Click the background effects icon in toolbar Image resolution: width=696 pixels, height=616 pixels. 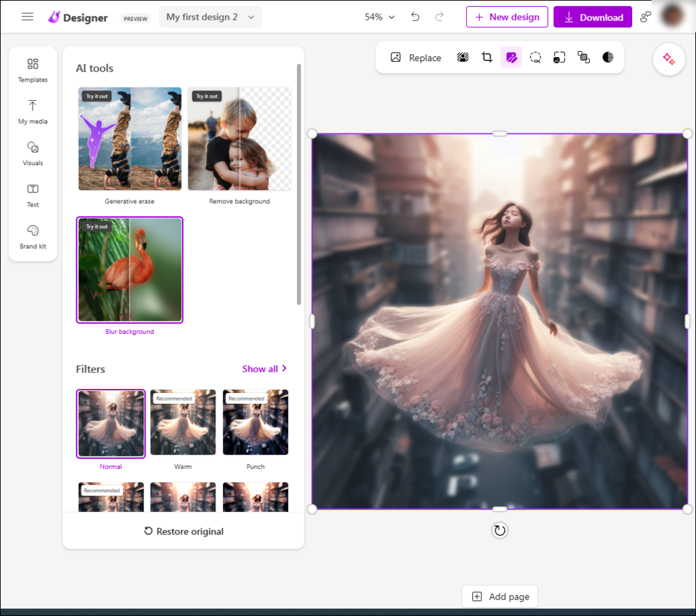point(463,58)
